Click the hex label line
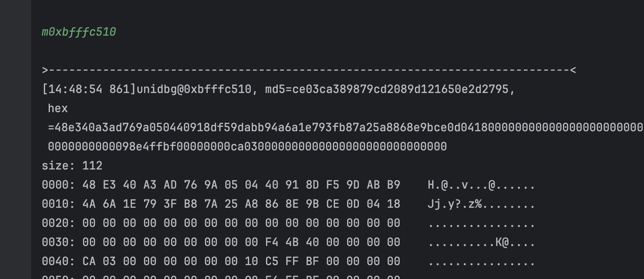This screenshot has width=644, height=279. point(58,108)
